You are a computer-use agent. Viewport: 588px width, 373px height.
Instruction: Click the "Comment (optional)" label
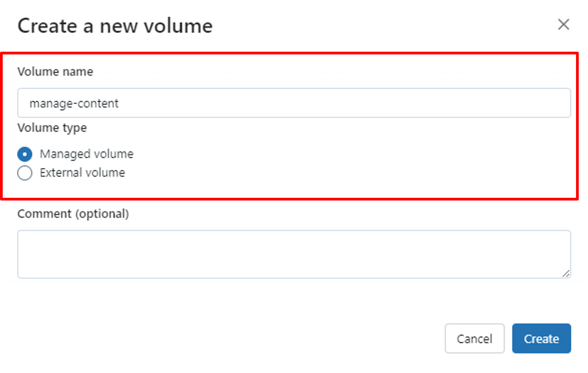tap(73, 214)
